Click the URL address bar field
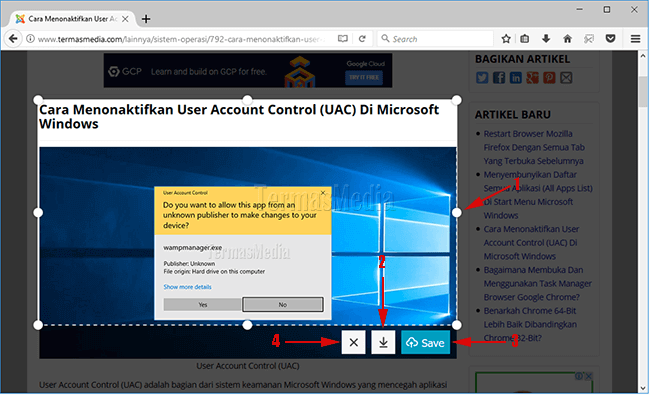This screenshot has width=650, height=395. click(x=181, y=39)
